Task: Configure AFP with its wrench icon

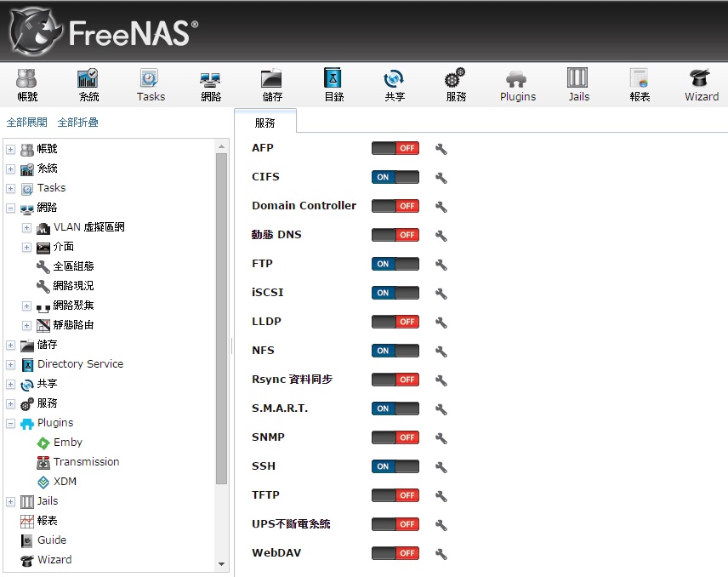Action: click(441, 149)
